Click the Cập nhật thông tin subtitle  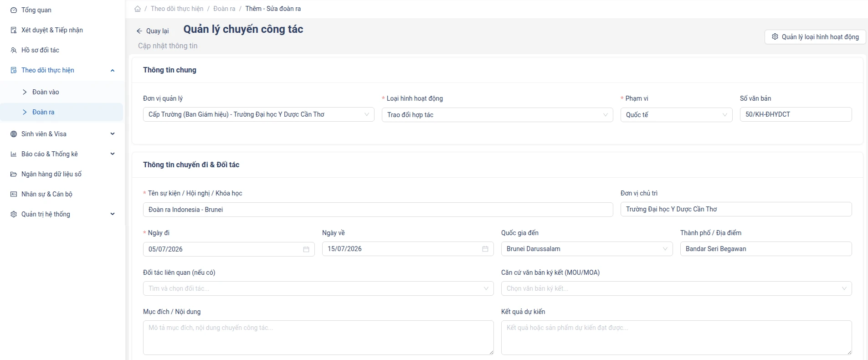168,46
